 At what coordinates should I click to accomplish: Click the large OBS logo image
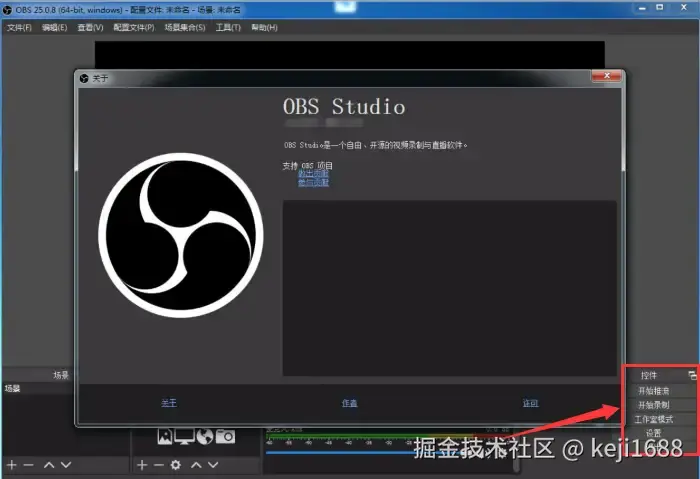180,235
